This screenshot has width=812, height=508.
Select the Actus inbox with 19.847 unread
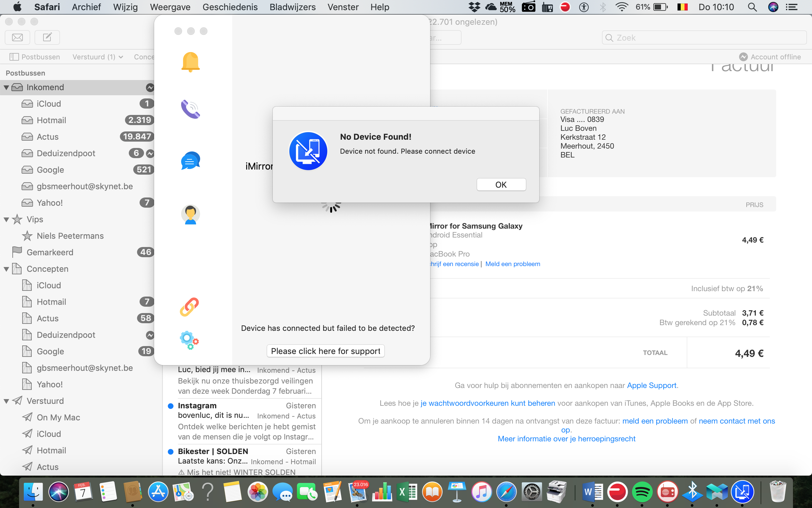pyautogui.click(x=77, y=137)
